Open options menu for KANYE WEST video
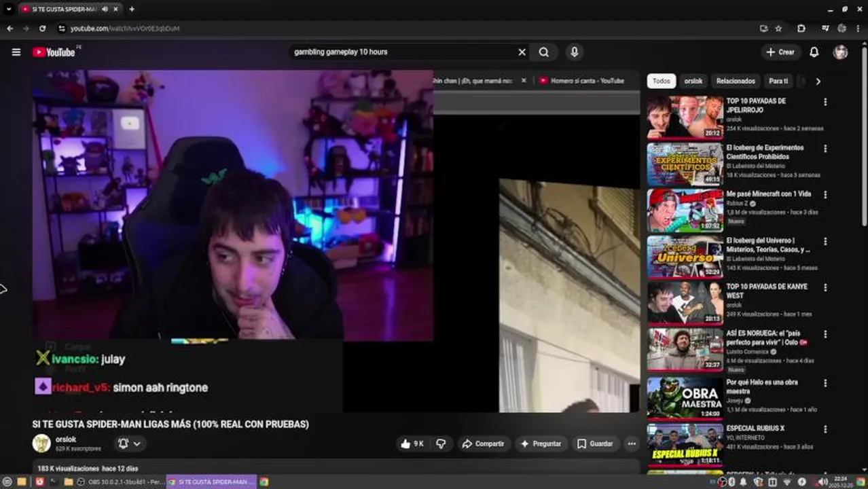This screenshot has width=868, height=489. pyautogui.click(x=825, y=287)
